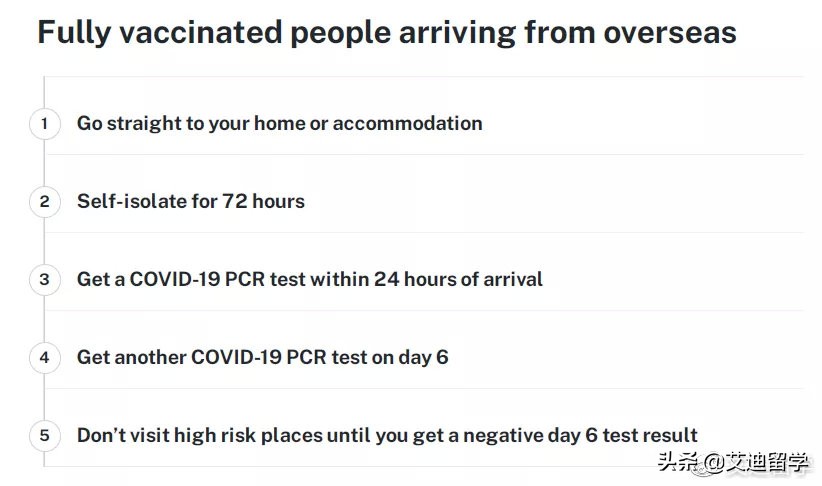Click the "Fully vaccinated people" page heading
822x486 pixels.
(386, 33)
